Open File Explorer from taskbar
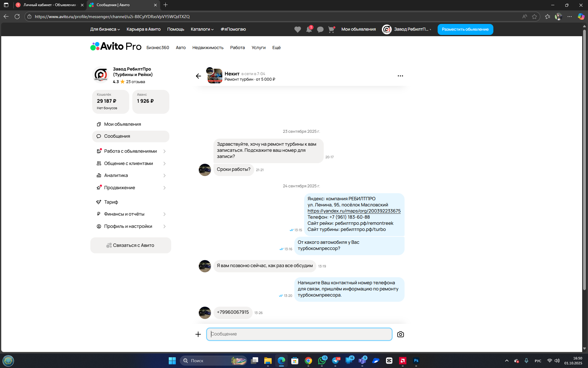 coord(268,361)
